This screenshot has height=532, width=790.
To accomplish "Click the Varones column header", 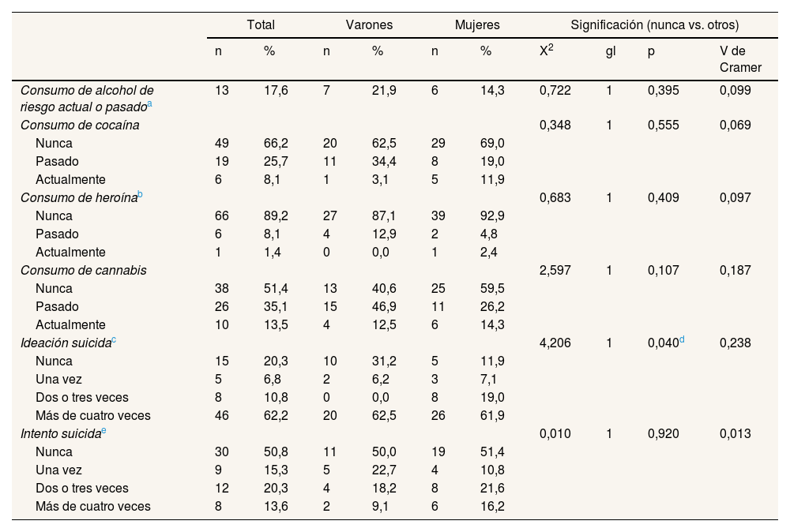I will click(369, 25).
